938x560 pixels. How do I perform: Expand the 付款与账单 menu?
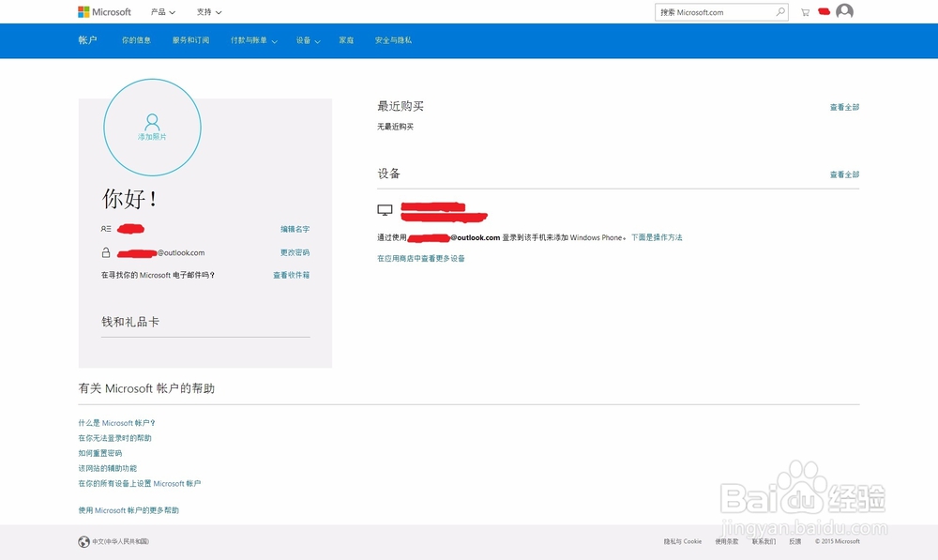(x=253, y=40)
